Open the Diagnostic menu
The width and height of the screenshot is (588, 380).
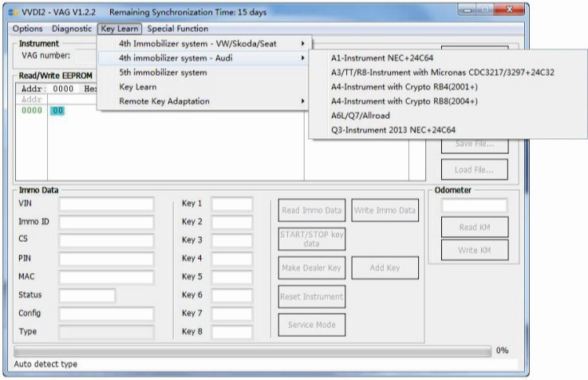coord(72,29)
